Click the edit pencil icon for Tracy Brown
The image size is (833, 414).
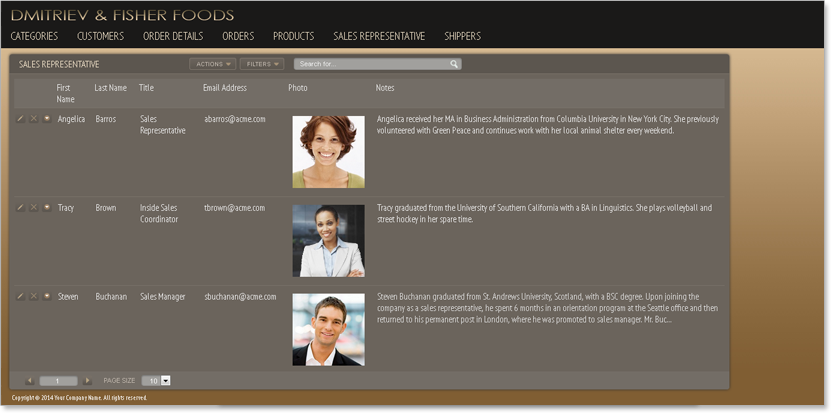(20, 208)
